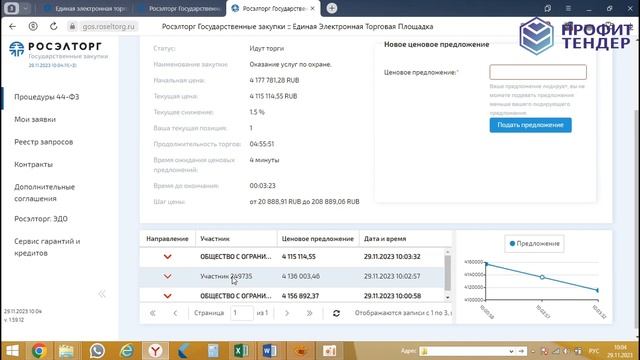Click the down arrow in 10:03:32 row

167,257
